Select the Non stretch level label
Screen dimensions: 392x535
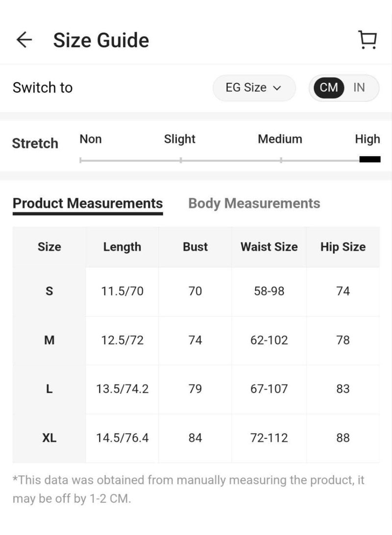(x=90, y=139)
